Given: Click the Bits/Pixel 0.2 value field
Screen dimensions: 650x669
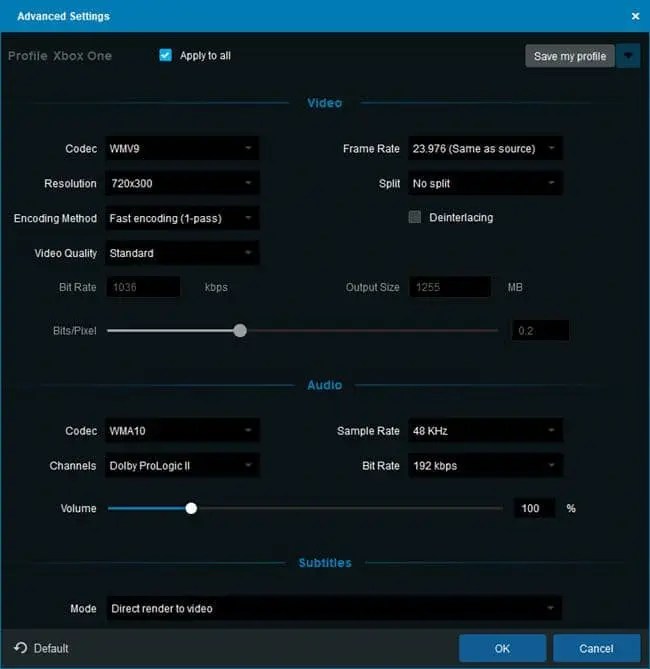Looking at the screenshot, I should [x=540, y=331].
